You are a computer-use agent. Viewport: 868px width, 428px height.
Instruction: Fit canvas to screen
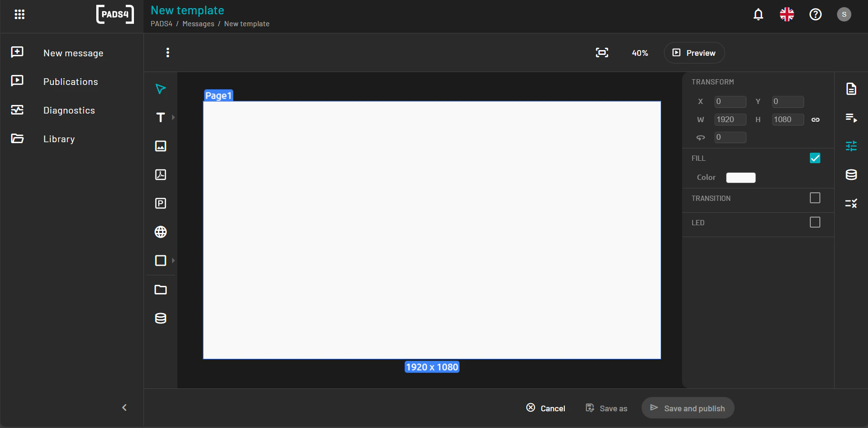602,52
